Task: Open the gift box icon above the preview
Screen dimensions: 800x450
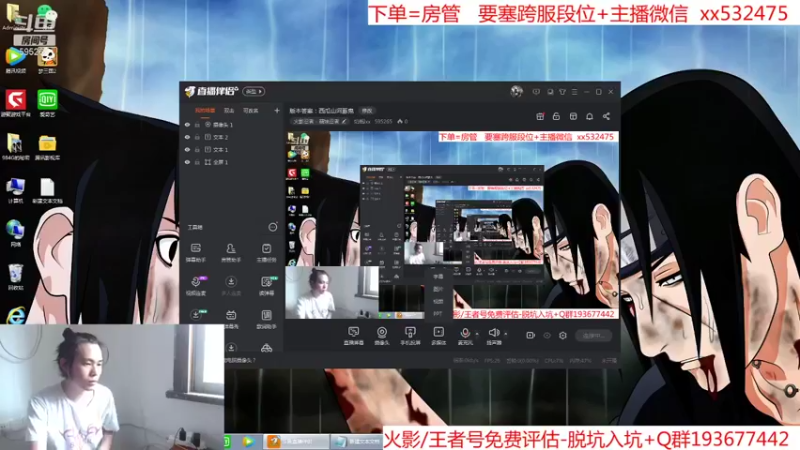Action: pos(540,116)
